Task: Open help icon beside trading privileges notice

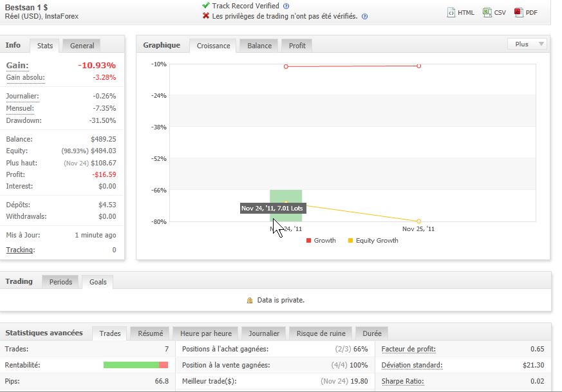Action: point(364,17)
